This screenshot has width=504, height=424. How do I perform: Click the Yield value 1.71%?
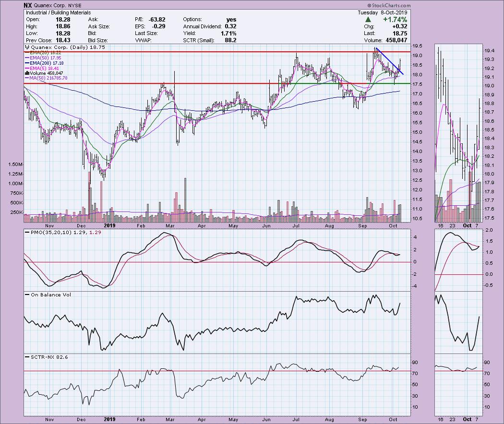tap(228, 34)
